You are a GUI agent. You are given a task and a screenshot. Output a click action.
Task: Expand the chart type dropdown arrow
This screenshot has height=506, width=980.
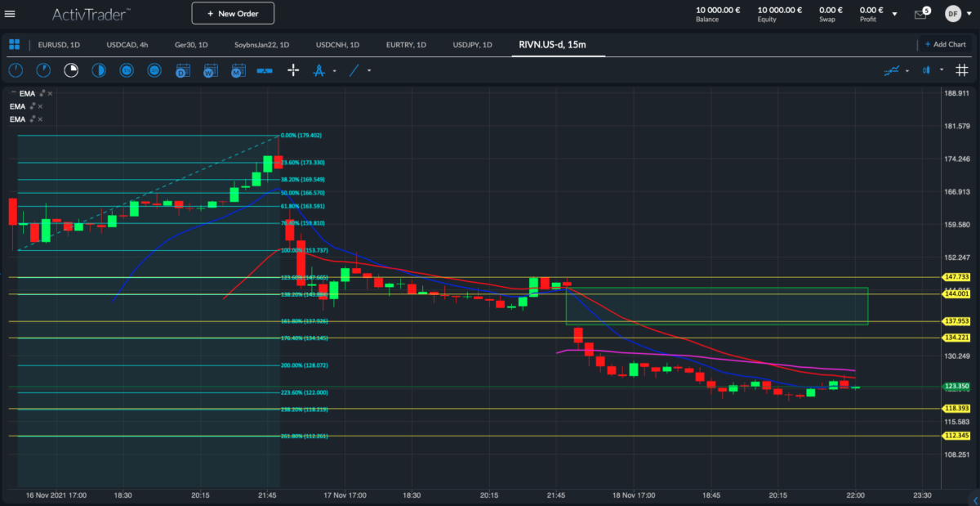click(x=942, y=71)
